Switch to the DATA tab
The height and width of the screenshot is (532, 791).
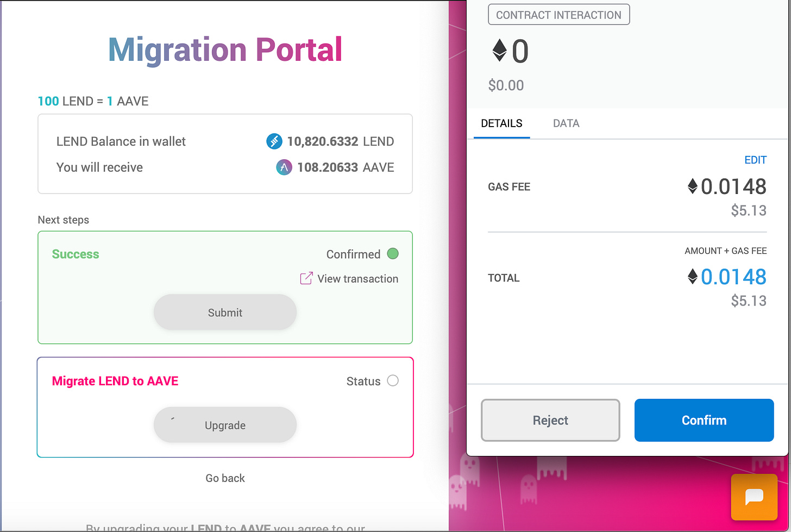click(566, 123)
